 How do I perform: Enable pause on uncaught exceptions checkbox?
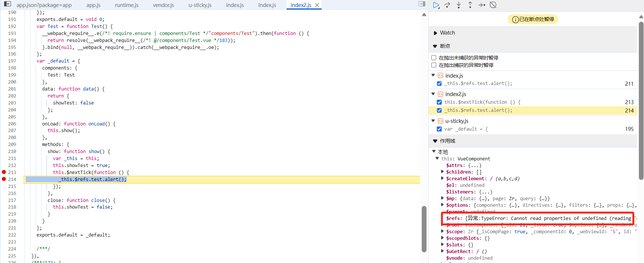pyautogui.click(x=434, y=58)
